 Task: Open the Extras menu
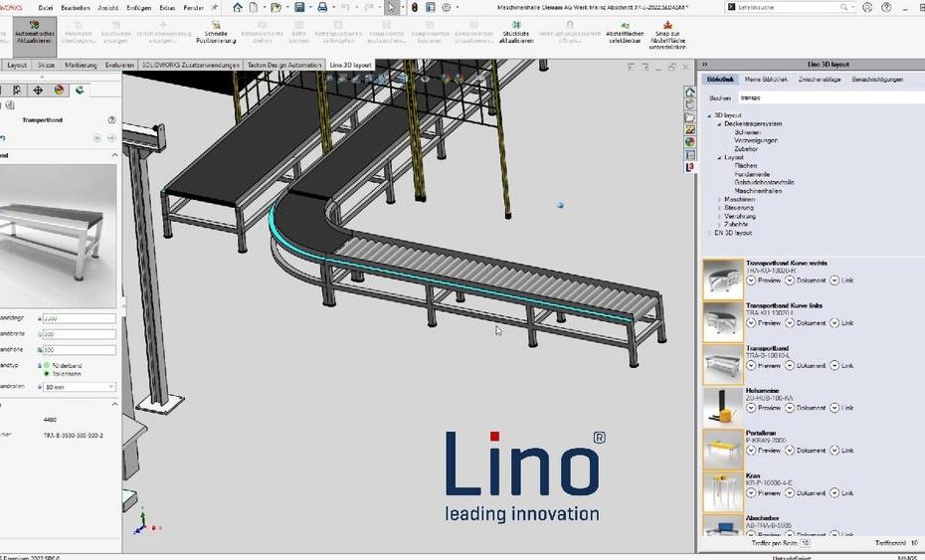click(x=167, y=8)
